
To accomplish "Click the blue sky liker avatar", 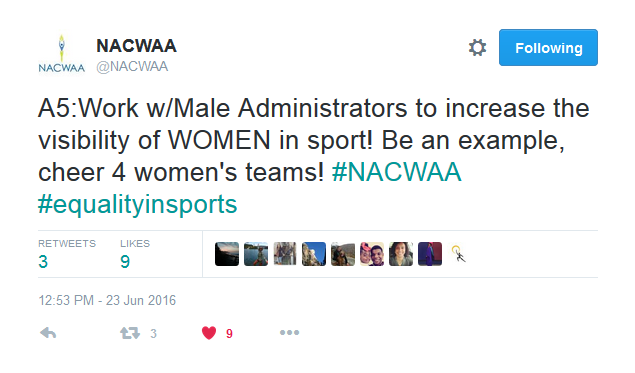I will 314,254.
